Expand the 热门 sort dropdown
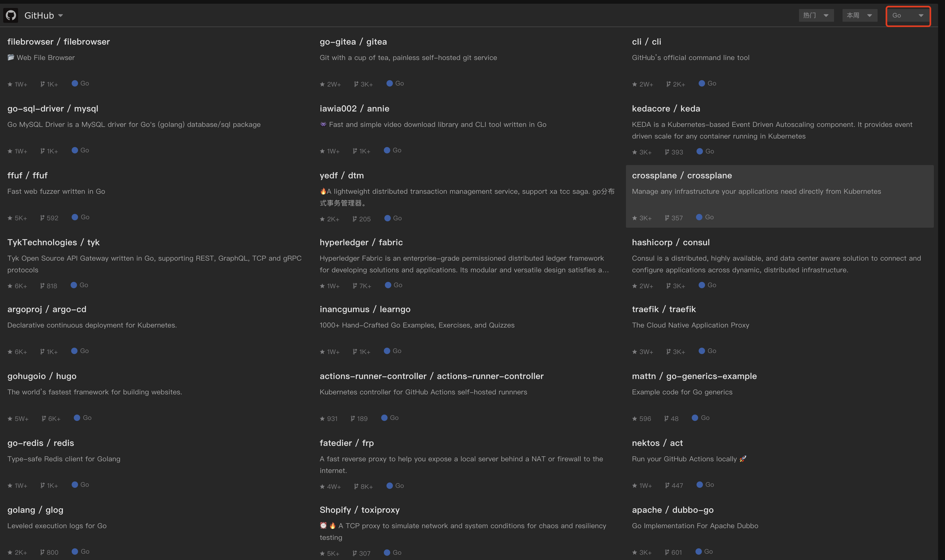Image resolution: width=945 pixels, height=560 pixels. click(x=816, y=15)
